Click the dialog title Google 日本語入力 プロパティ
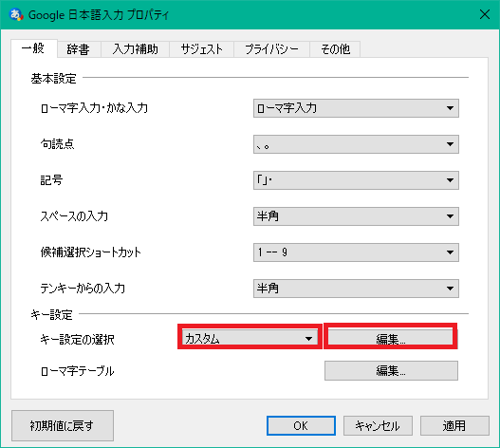 (99, 15)
